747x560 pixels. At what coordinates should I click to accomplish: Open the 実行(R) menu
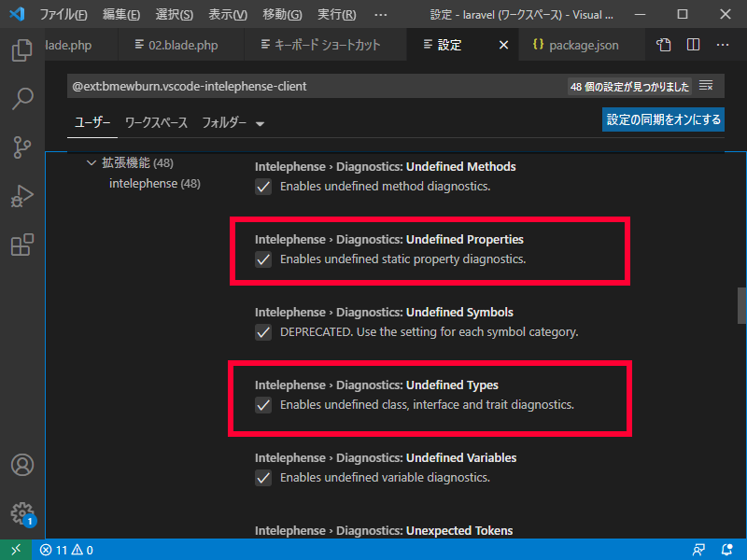[336, 15]
